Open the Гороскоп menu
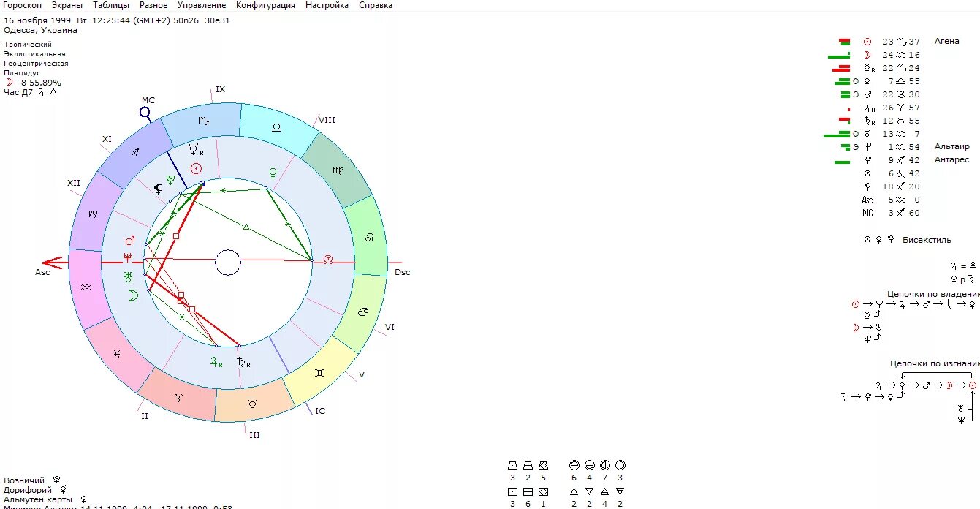 [23, 5]
